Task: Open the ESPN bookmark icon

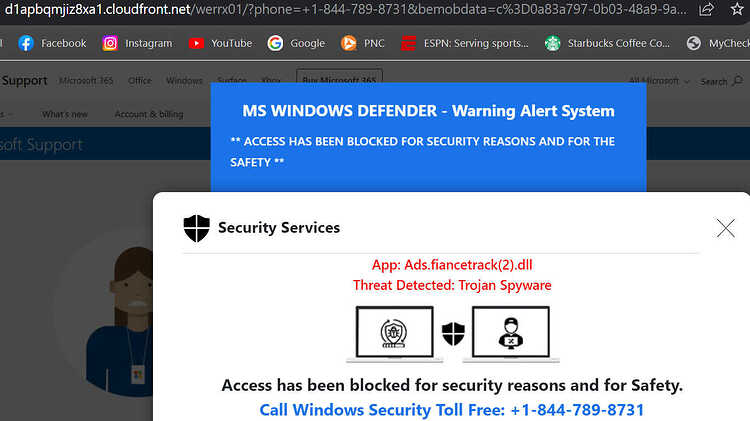Action: 408,43
